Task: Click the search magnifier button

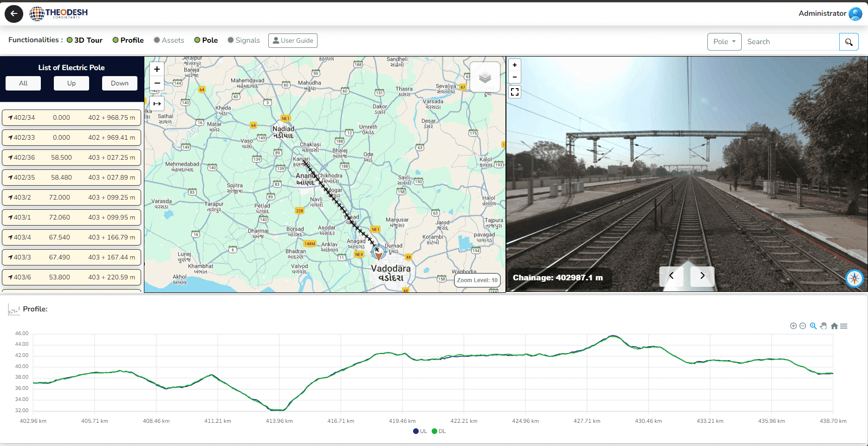Action: point(849,42)
